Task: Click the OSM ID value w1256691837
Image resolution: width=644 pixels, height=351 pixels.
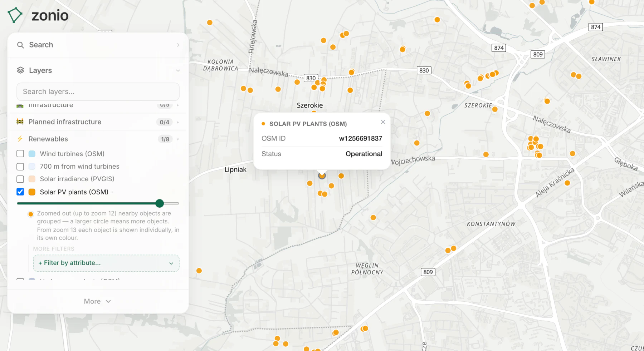Action: [361, 138]
